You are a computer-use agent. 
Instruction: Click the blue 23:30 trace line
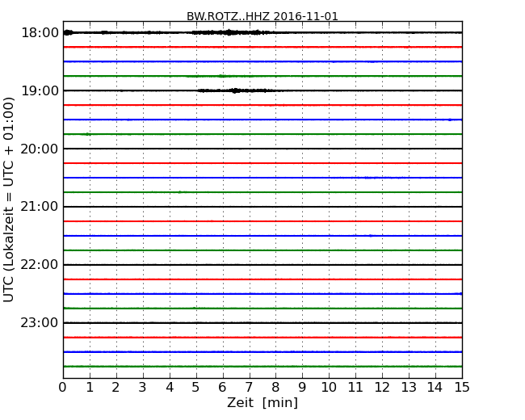click(x=262, y=351)
